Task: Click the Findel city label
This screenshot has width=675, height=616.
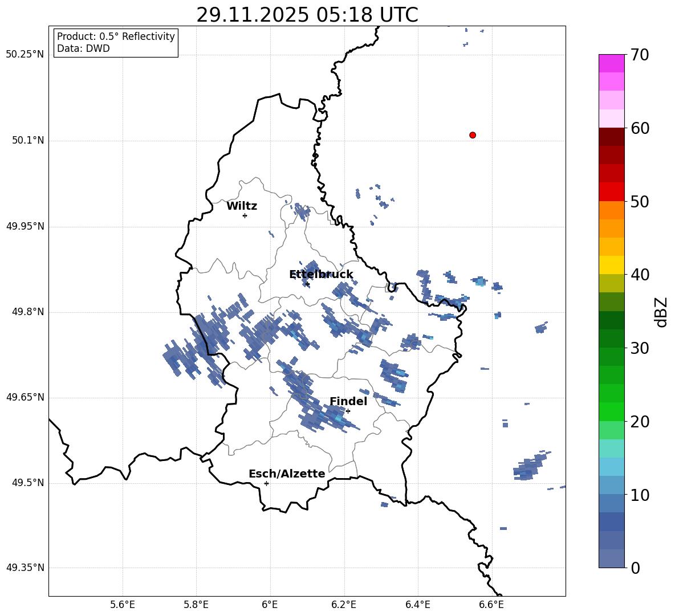Action: coord(348,401)
